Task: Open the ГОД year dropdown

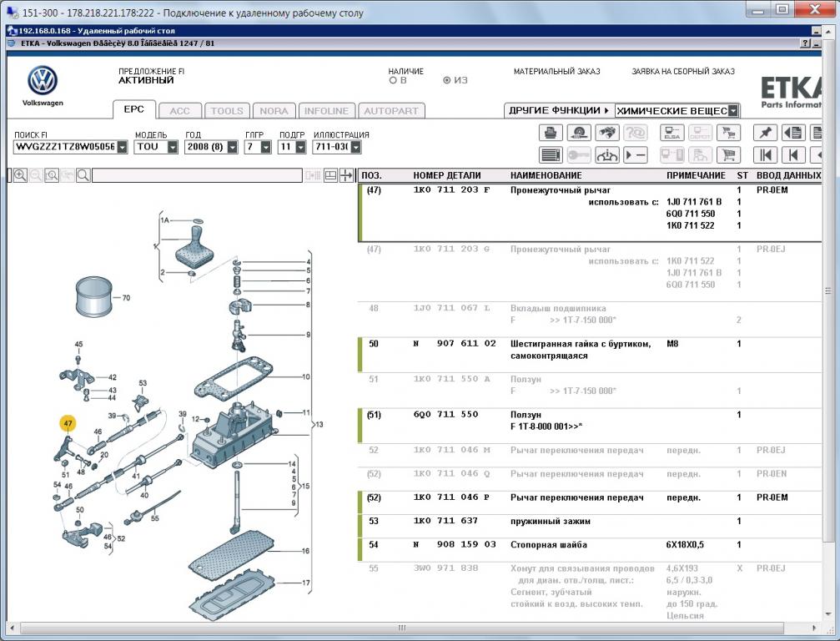Action: (x=233, y=147)
